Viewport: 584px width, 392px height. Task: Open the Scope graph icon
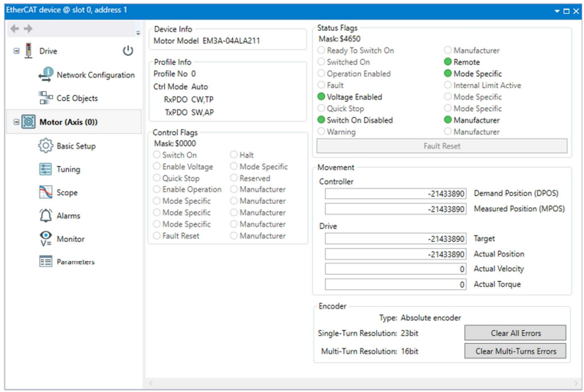45,192
